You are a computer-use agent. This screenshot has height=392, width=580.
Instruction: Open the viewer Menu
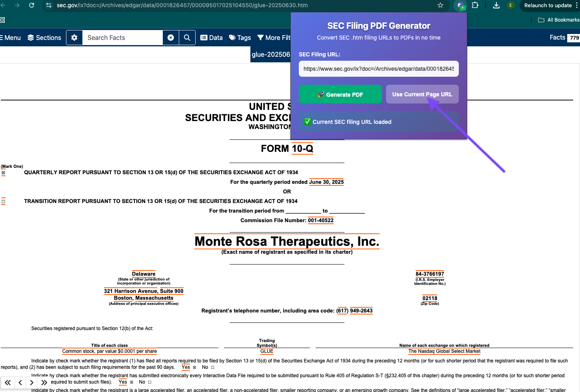pyautogui.click(x=11, y=38)
